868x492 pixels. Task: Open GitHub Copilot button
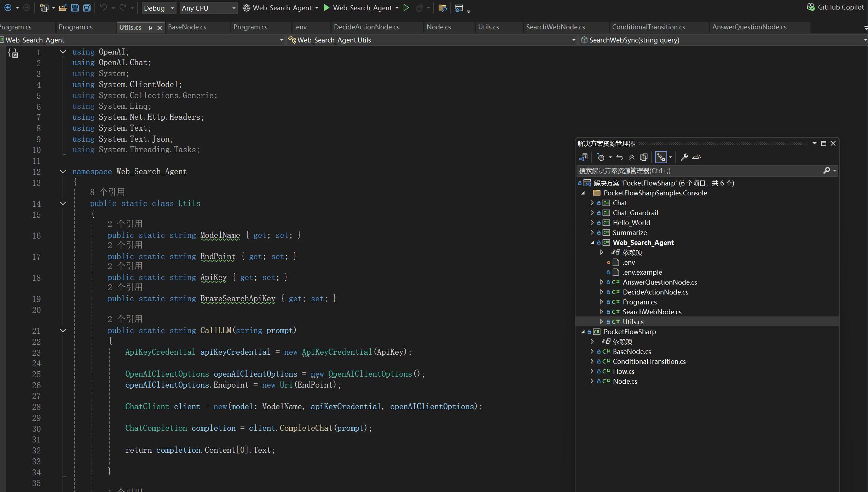(x=835, y=7)
